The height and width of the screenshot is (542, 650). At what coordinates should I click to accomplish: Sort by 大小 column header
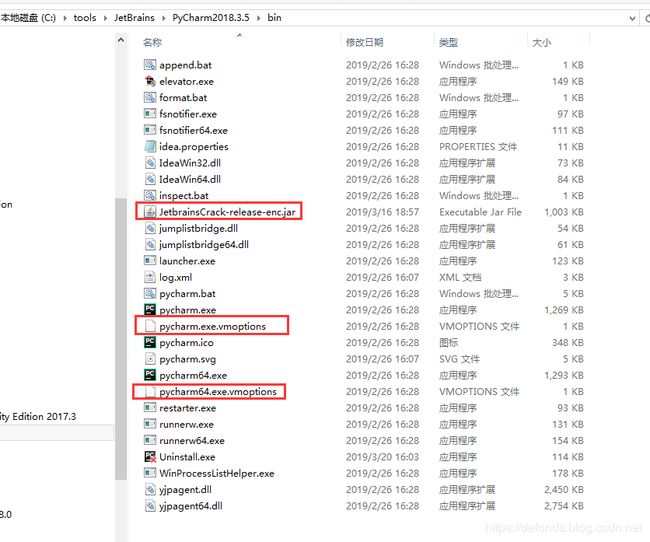click(x=541, y=42)
